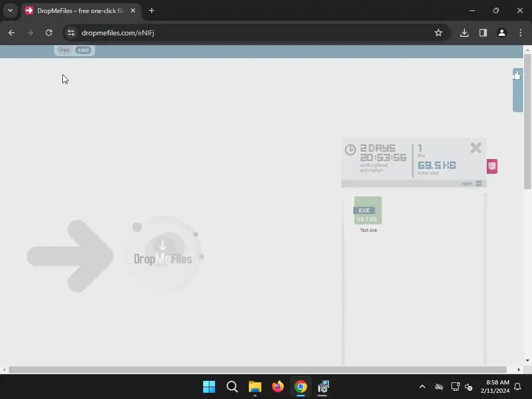The height and width of the screenshot is (399, 532).
Task: Switch language to РУС
Action: 64,50
